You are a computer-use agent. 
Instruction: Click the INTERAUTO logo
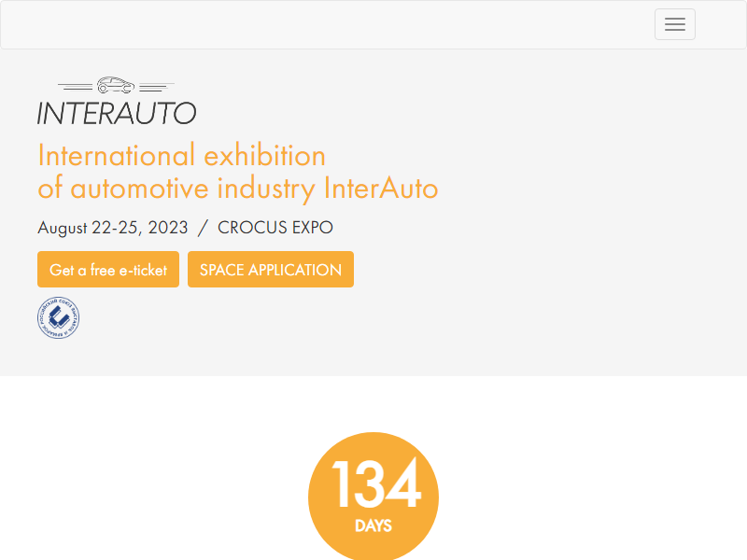117,101
